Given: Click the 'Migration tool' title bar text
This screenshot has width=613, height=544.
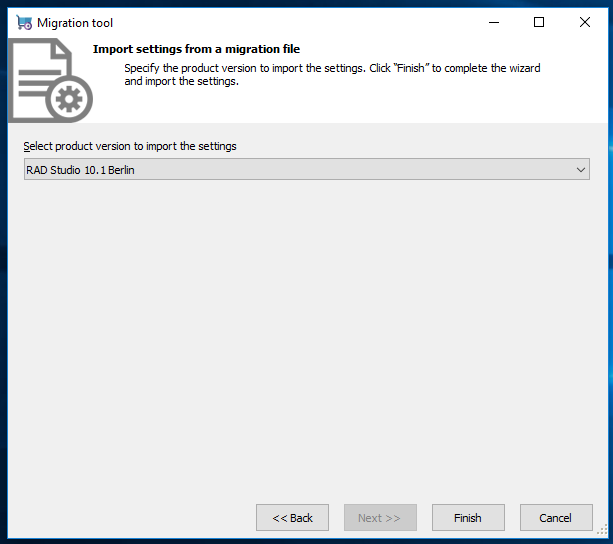Looking at the screenshot, I should click(75, 23).
